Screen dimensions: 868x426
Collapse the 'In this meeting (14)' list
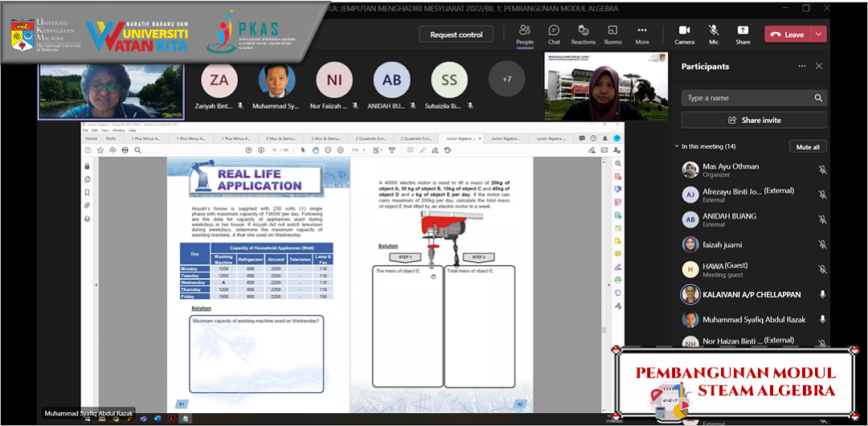point(677,147)
